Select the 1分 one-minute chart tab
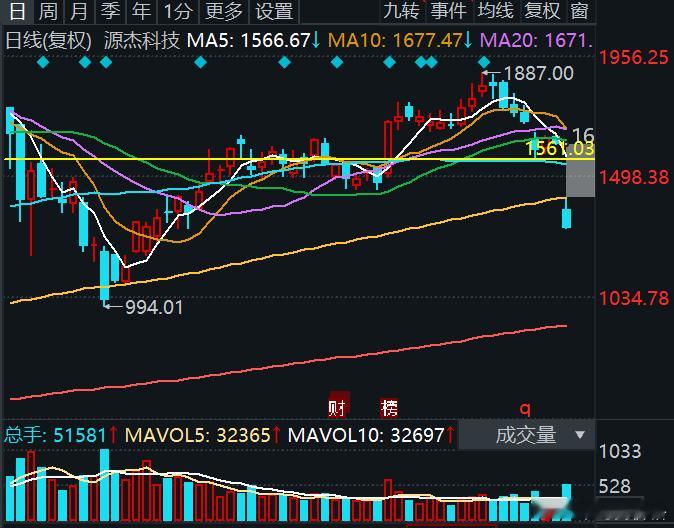The height and width of the screenshot is (528, 674). coord(178,11)
